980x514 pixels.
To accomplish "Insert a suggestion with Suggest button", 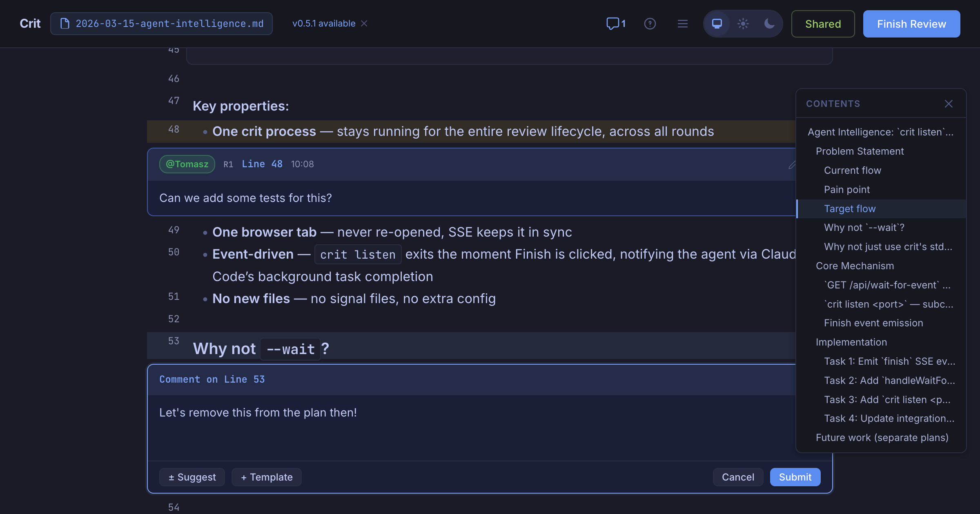I will [192, 477].
